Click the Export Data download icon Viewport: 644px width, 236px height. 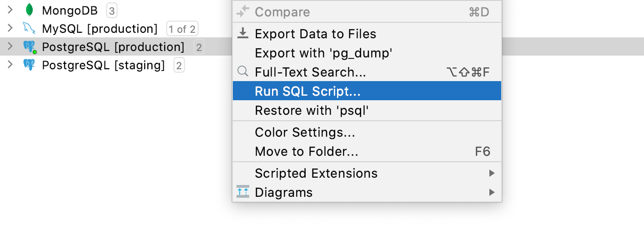click(x=243, y=33)
